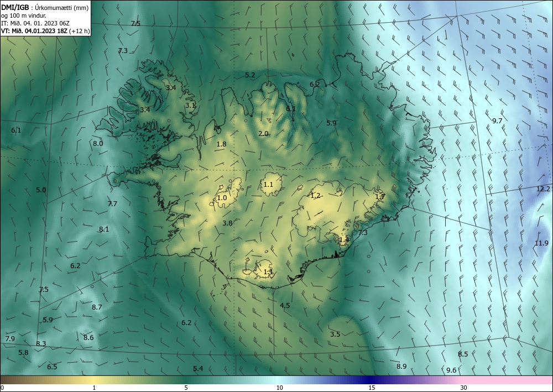553x392 pixels.
Task: Click the 11.9 value on the right side
Action: 542,243
